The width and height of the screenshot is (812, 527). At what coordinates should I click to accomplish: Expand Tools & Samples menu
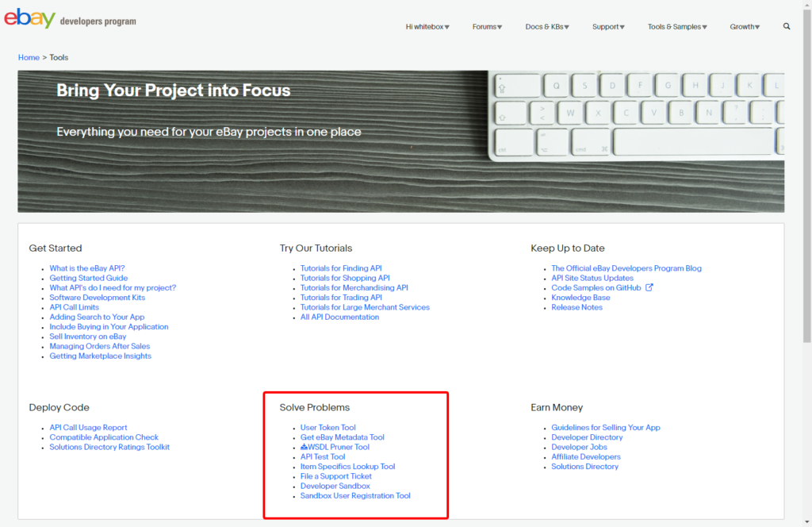coord(677,27)
